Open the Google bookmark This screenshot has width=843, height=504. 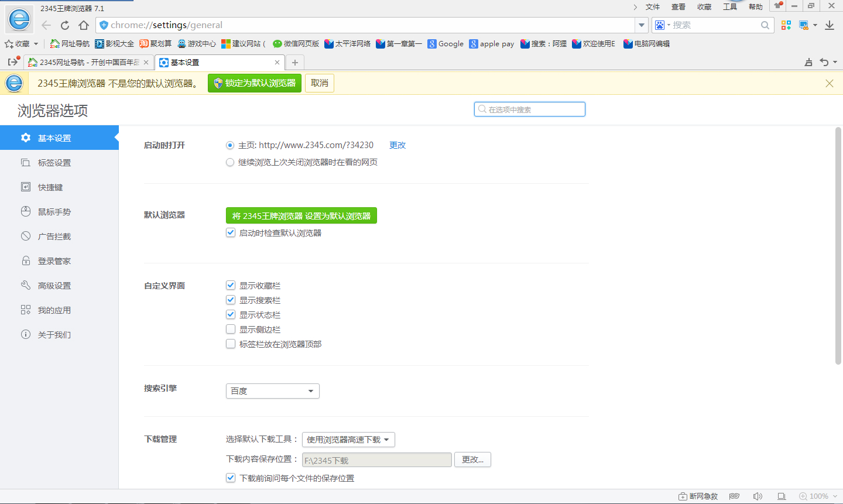tap(446, 44)
